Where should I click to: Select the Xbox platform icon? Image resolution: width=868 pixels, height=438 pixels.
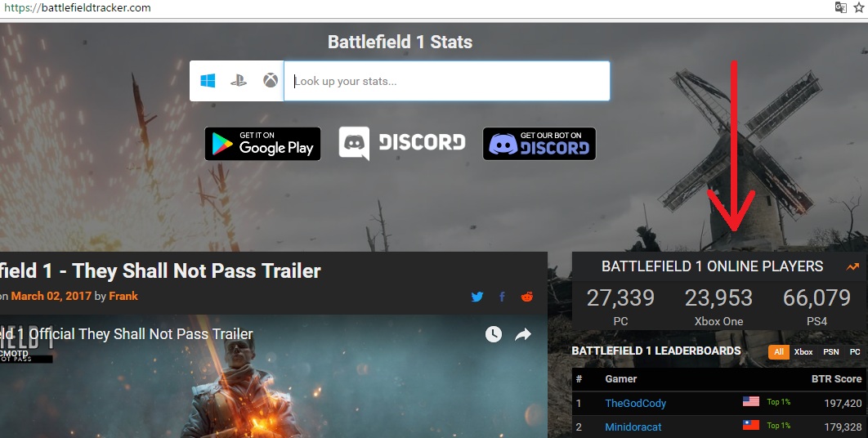271,81
